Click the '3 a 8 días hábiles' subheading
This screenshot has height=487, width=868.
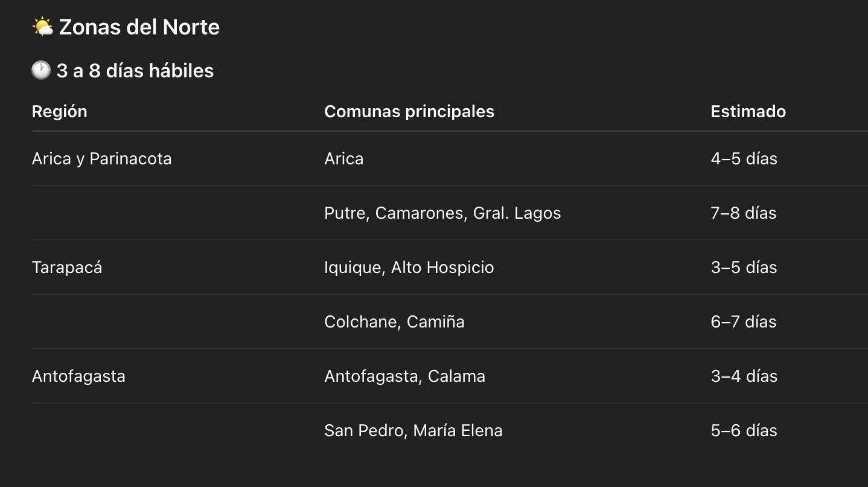click(x=135, y=71)
